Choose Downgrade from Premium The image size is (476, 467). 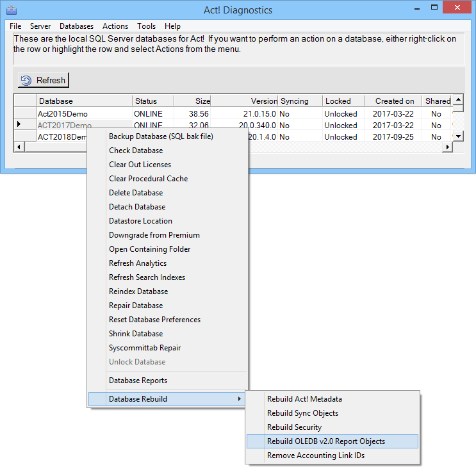167,235
